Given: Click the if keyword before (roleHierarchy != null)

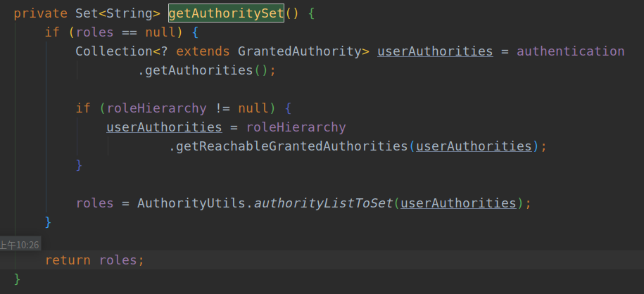Looking at the screenshot, I should [83, 108].
